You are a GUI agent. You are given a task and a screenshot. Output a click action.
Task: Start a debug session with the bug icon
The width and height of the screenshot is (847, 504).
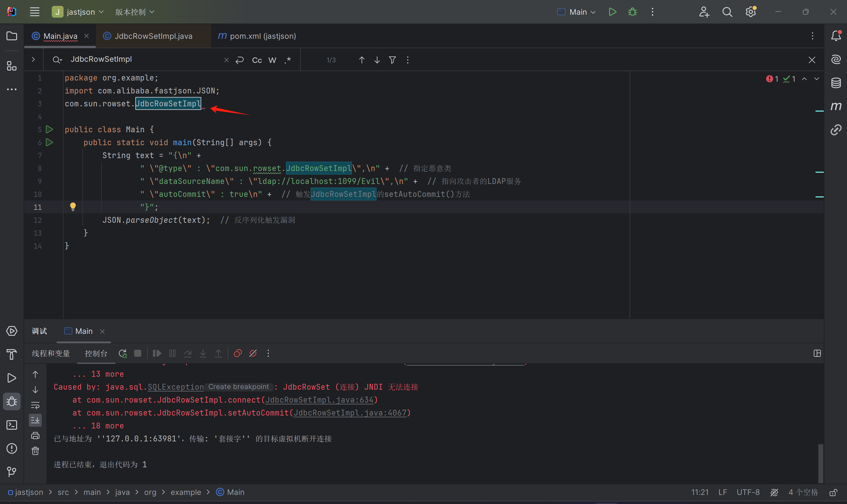click(x=632, y=12)
